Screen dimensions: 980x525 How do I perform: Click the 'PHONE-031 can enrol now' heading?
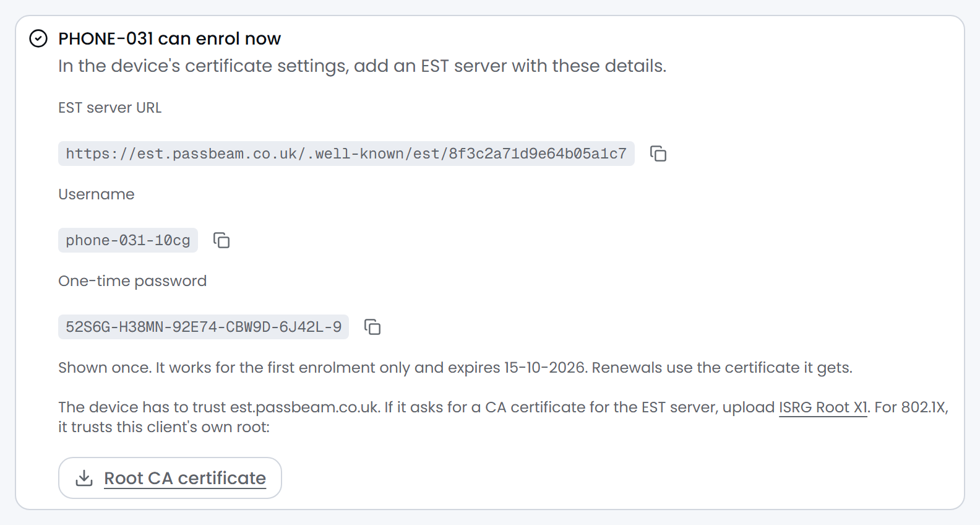(170, 38)
